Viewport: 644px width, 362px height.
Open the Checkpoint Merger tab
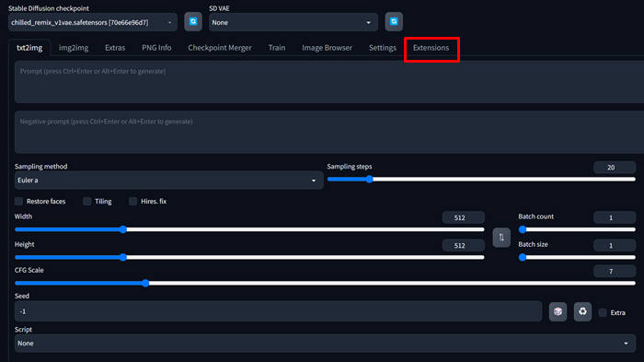pos(220,48)
